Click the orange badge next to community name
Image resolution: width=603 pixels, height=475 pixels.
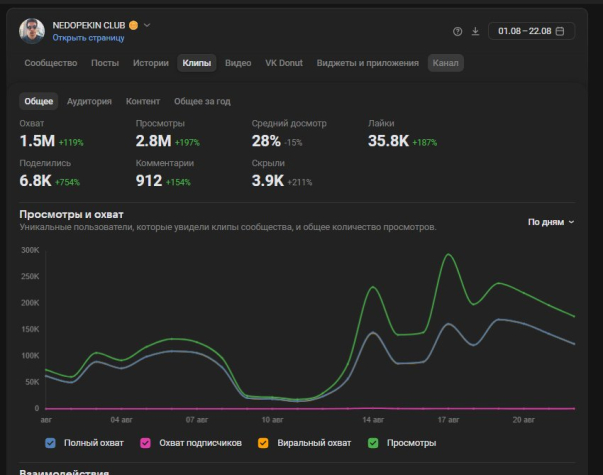tap(133, 25)
